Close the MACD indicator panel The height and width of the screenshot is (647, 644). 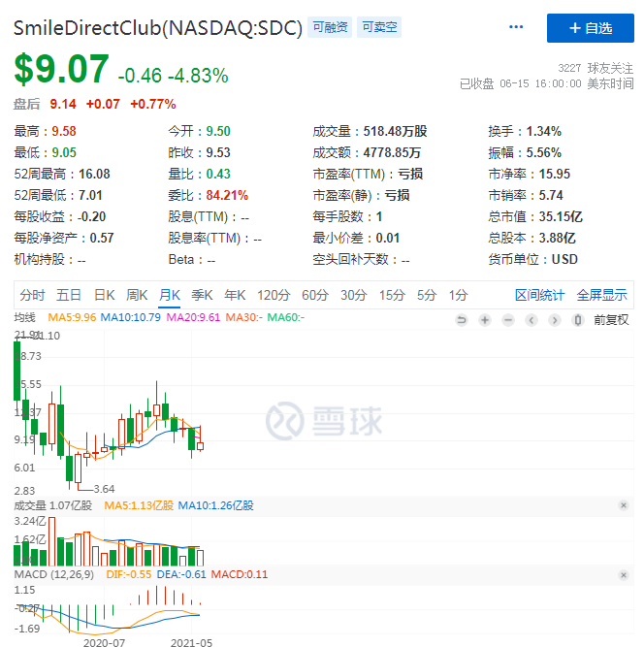point(624,575)
